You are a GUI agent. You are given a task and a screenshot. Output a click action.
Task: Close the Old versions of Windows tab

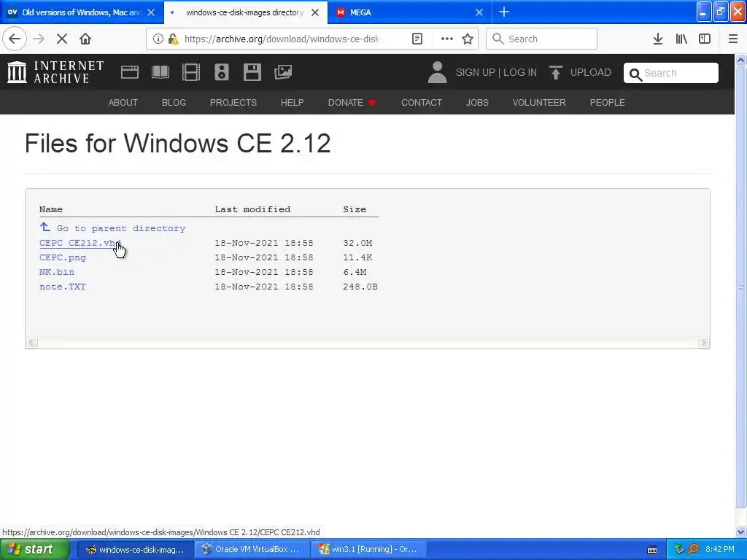tap(150, 12)
